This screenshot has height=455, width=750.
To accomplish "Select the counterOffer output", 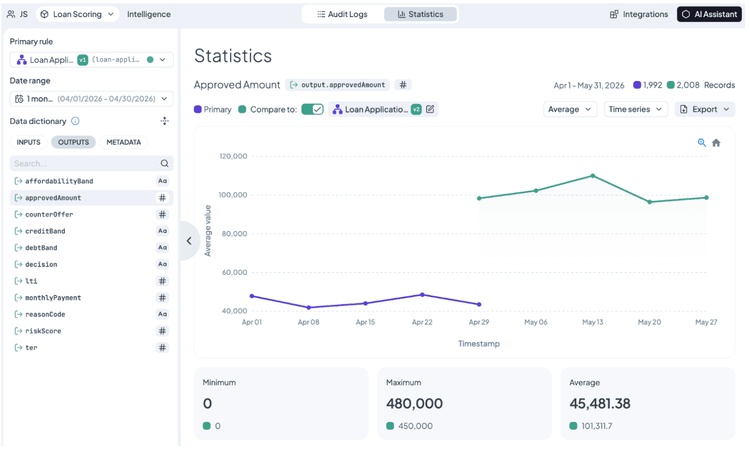I will (x=91, y=214).
